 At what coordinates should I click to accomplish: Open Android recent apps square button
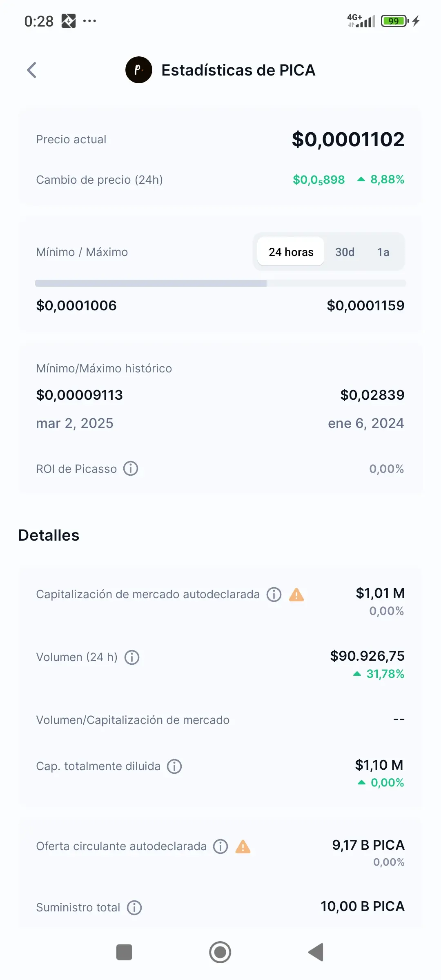click(124, 952)
